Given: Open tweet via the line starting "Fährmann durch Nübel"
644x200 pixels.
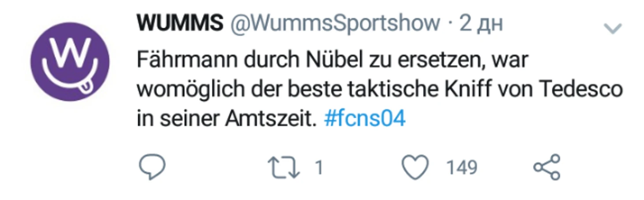Looking at the screenshot, I should 332,60.
